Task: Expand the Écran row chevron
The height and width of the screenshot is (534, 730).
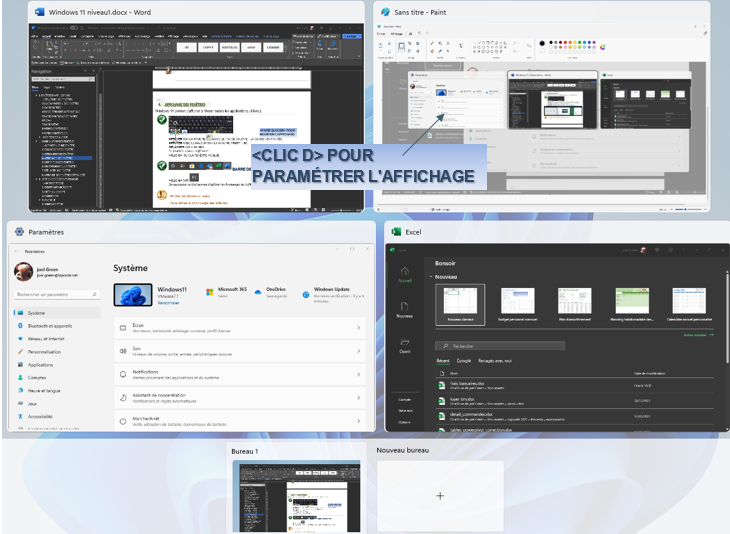Action: 358,328
